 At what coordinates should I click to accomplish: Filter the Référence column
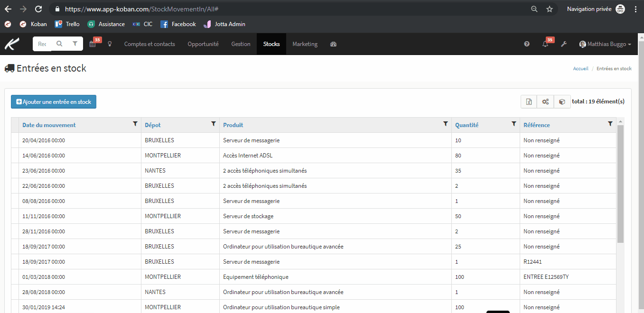tap(610, 124)
